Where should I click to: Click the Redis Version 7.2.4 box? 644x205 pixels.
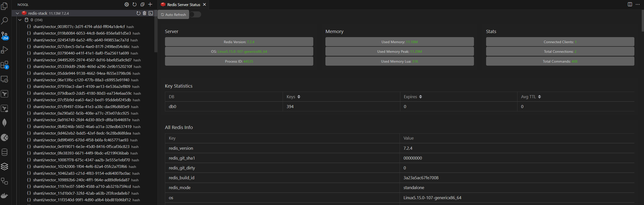pyautogui.click(x=239, y=42)
